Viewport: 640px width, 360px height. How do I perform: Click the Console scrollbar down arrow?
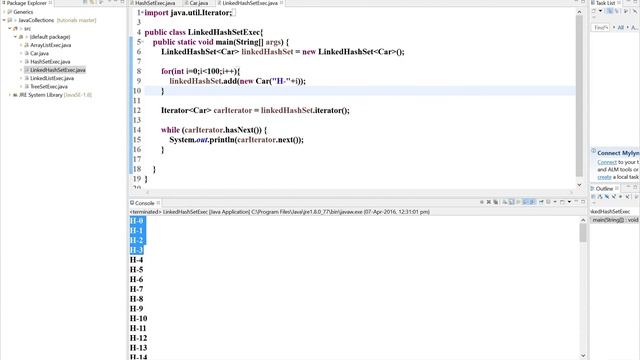coord(583,356)
